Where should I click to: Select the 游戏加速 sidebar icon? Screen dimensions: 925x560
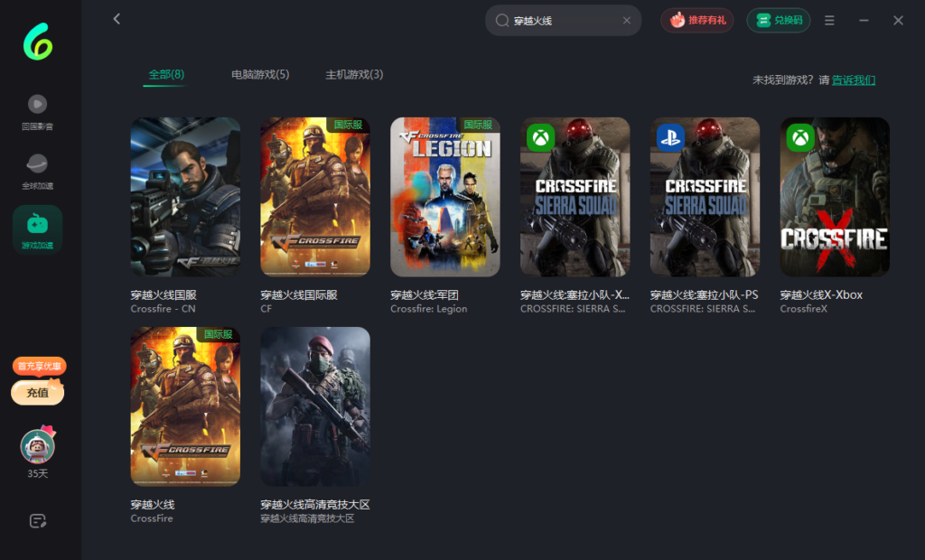click(37, 229)
